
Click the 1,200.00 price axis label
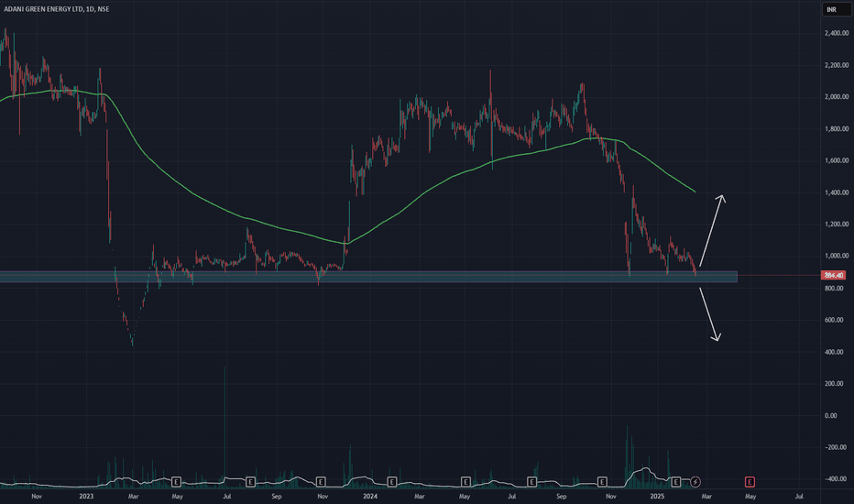837,225
